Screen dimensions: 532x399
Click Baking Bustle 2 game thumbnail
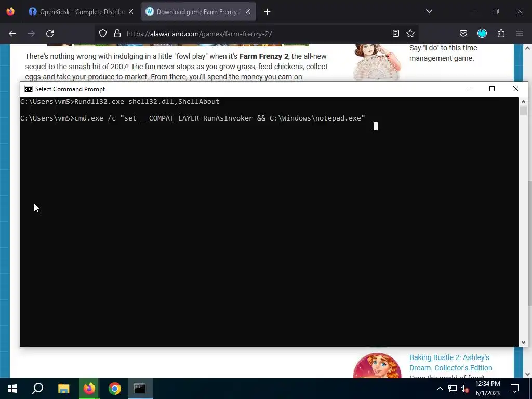(377, 366)
